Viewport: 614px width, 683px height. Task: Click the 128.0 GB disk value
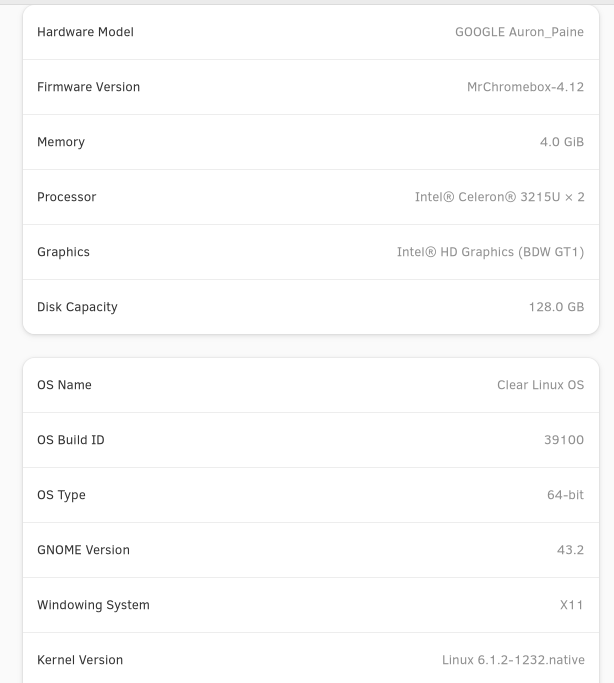point(556,307)
